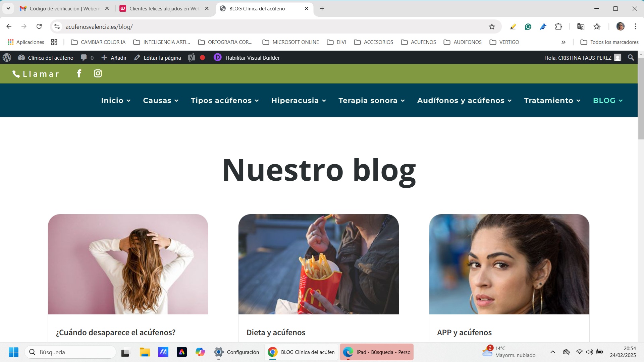
Task: Open the APP y acúfenos post title
Action: 464,333
